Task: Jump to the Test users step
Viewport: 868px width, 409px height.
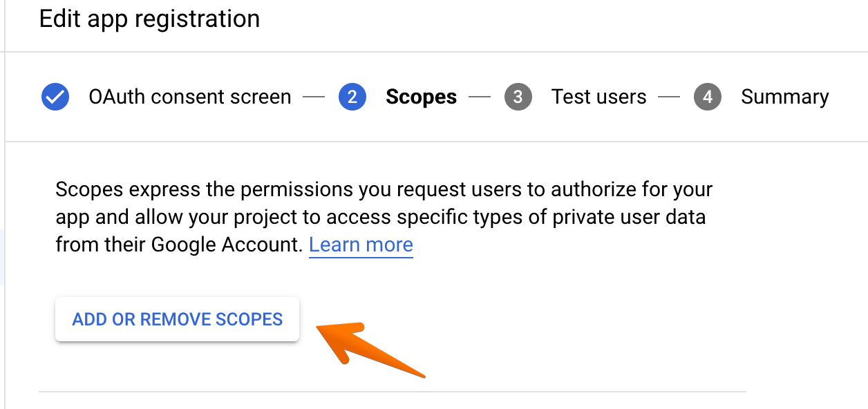Action: (x=598, y=97)
